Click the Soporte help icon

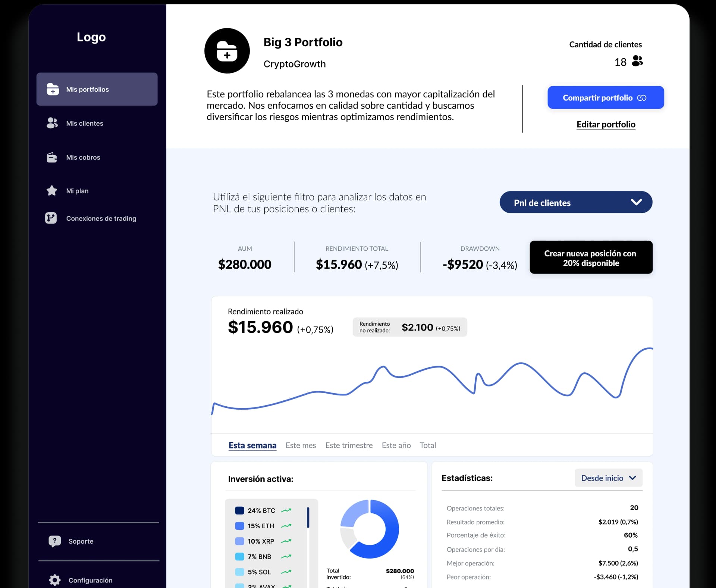click(x=54, y=541)
